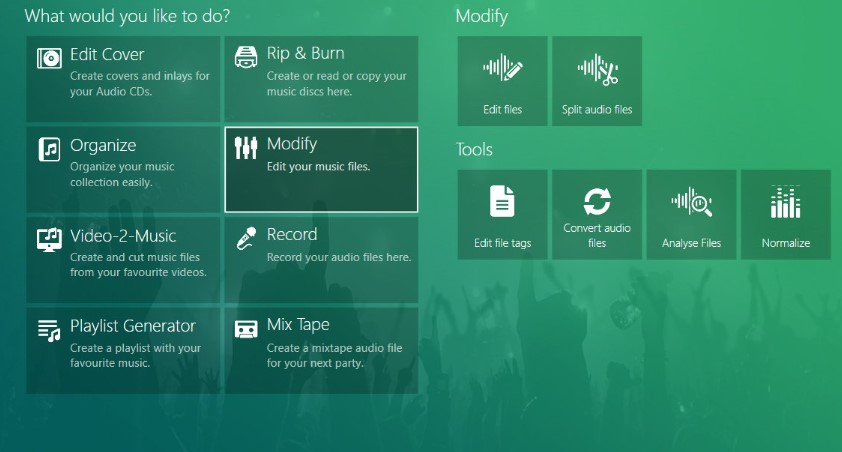The image size is (842, 452).
Task: Click the Rip & Burn disc drive icon
Action: coord(246,57)
